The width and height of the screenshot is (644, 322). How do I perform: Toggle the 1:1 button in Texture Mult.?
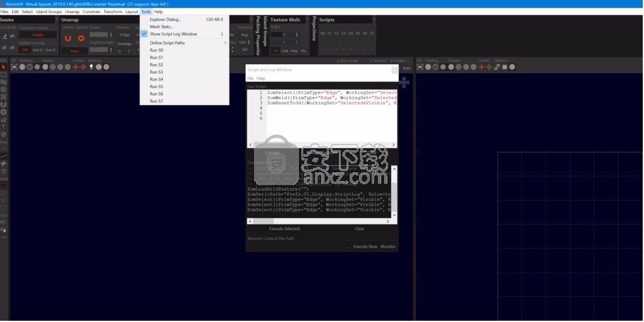(x=275, y=51)
